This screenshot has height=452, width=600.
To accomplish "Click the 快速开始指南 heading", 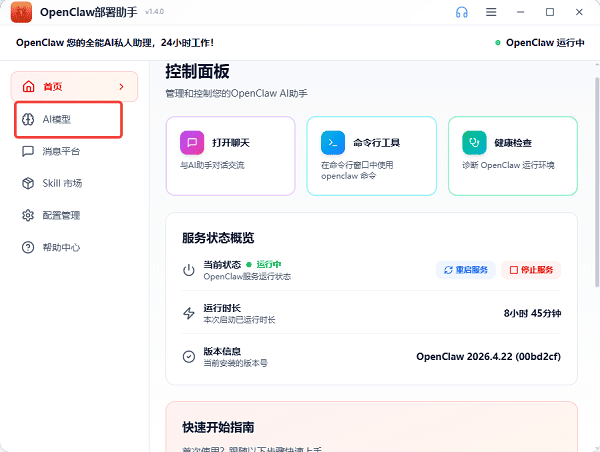I will click(218, 428).
